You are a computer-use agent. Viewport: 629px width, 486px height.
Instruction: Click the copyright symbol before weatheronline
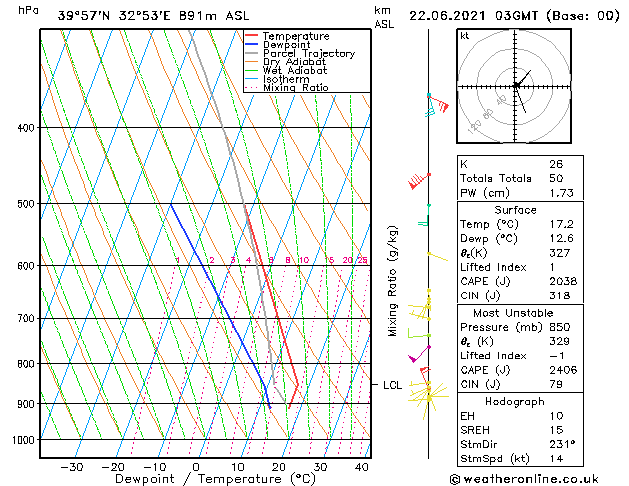click(457, 478)
